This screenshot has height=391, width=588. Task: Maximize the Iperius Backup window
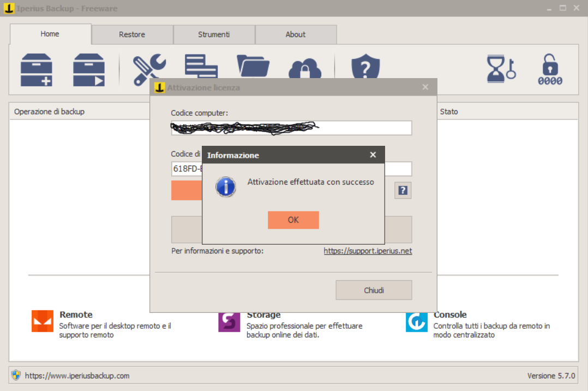563,8
